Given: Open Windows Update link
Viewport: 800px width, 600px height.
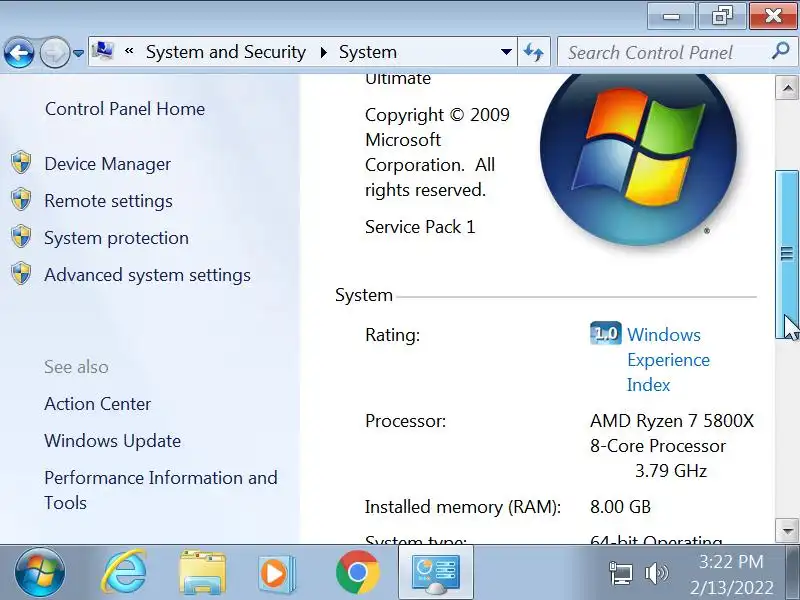Looking at the screenshot, I should click(112, 441).
